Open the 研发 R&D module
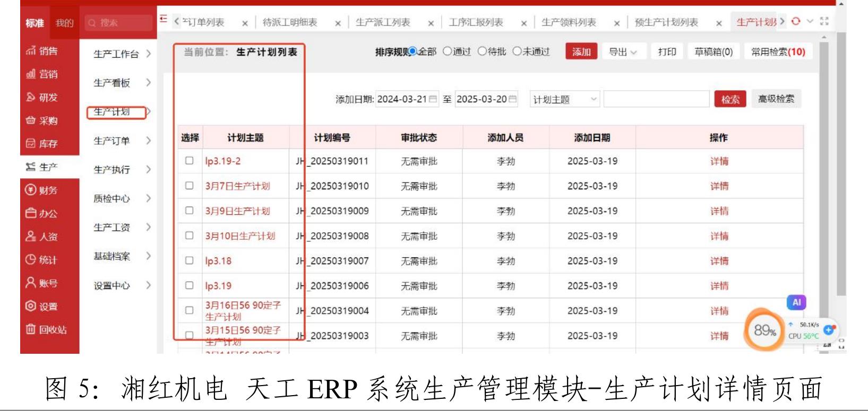 (42, 98)
